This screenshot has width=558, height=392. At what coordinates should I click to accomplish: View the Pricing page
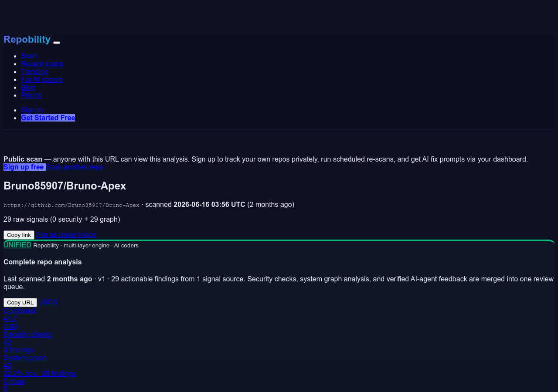pos(31,95)
